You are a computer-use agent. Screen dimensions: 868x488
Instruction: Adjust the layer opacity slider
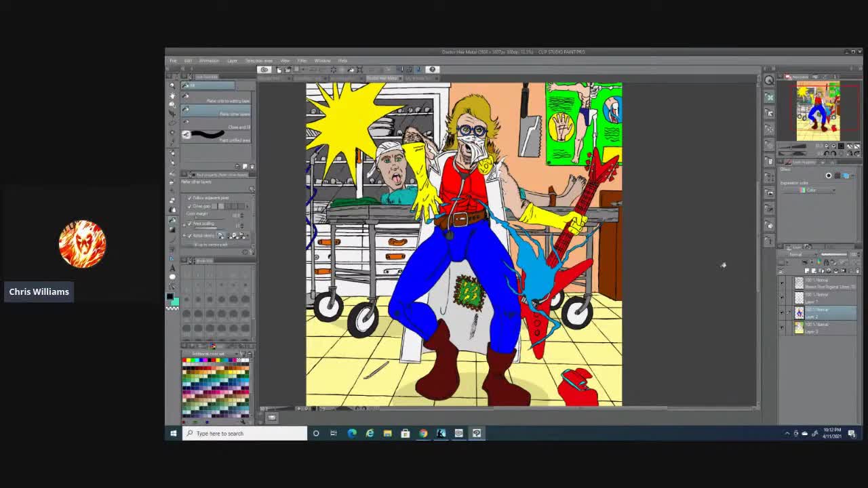tap(833, 254)
